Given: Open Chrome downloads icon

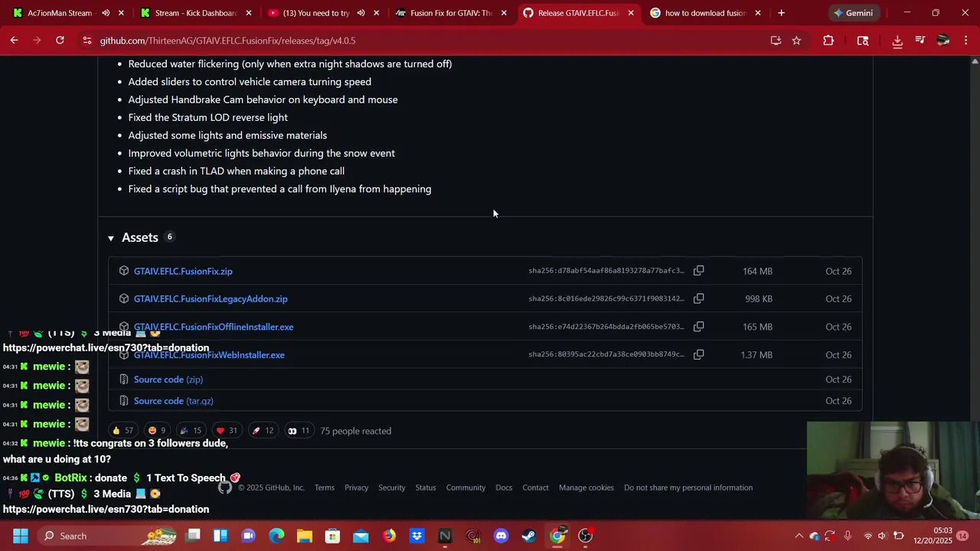Looking at the screenshot, I should tap(897, 41).
